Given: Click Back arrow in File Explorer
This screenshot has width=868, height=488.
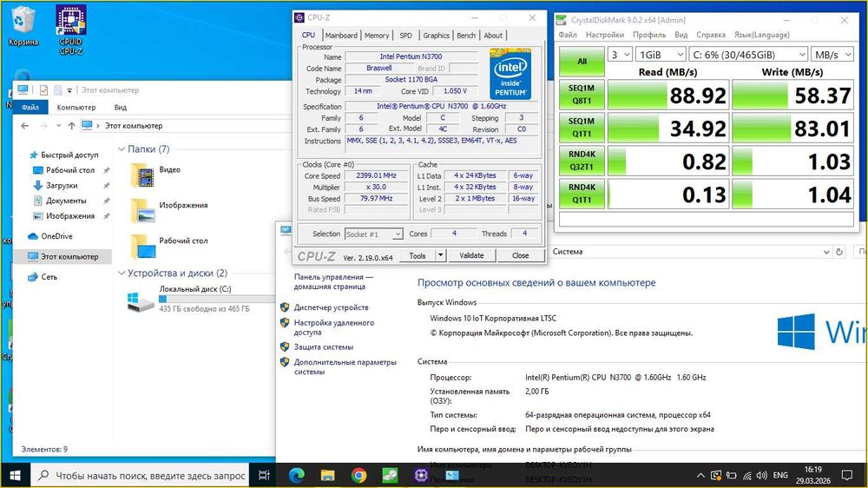Looking at the screenshot, I should 25,126.
